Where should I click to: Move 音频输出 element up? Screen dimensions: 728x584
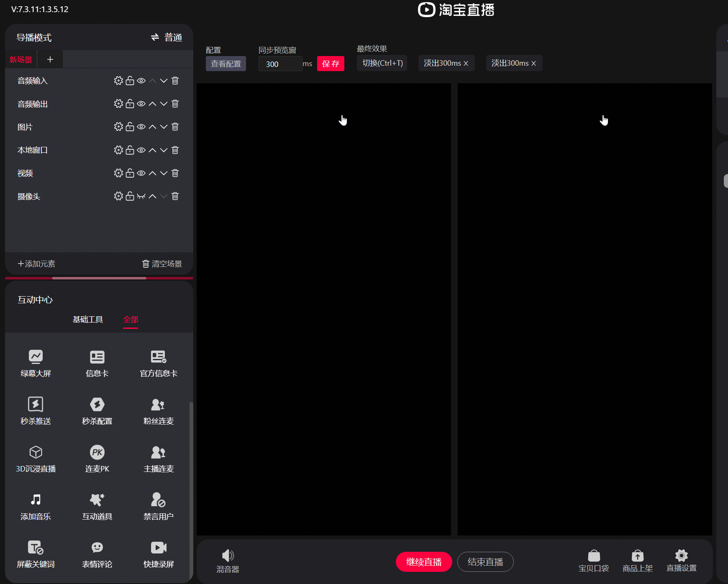point(153,103)
